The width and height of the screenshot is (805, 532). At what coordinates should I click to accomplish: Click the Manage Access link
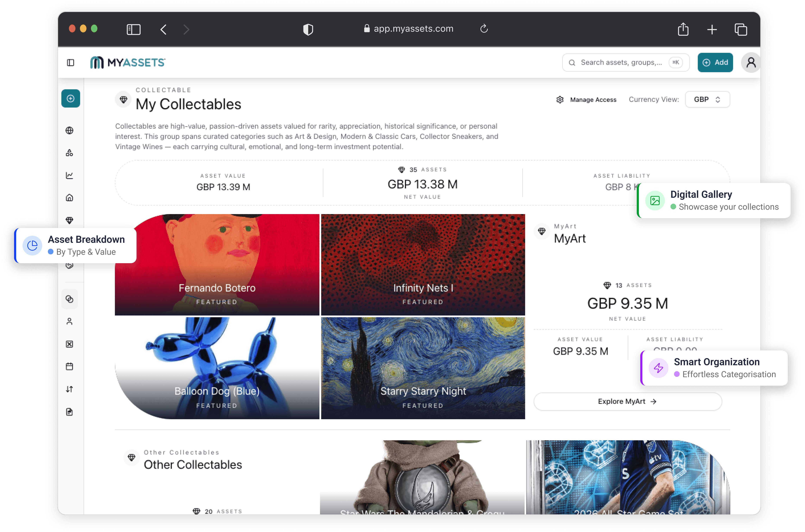coord(593,99)
